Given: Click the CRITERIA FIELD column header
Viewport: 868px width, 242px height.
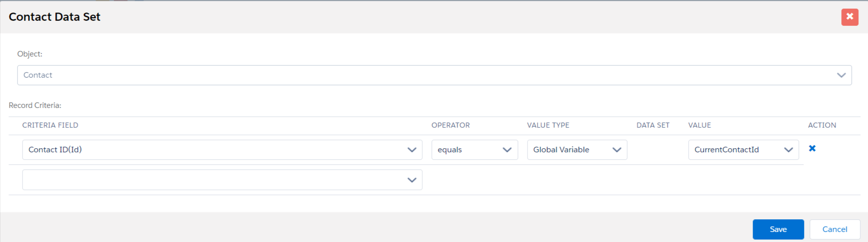Looking at the screenshot, I should click(x=50, y=125).
